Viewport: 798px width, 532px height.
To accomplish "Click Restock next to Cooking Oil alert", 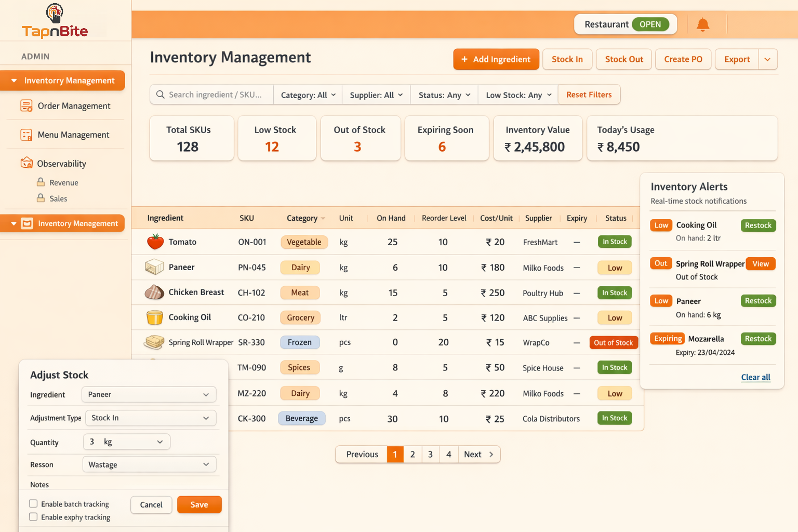I will pos(758,225).
